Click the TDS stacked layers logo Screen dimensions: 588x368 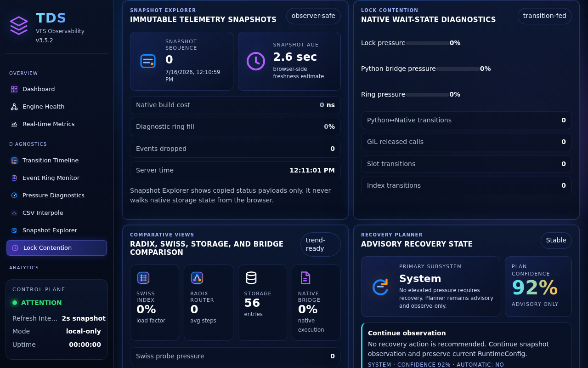19,25
